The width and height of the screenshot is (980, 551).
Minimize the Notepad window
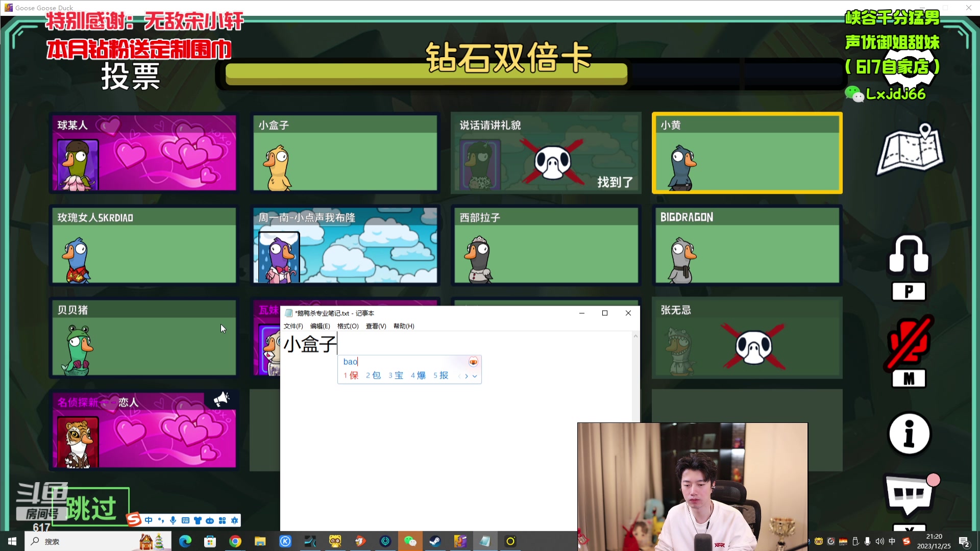click(581, 313)
